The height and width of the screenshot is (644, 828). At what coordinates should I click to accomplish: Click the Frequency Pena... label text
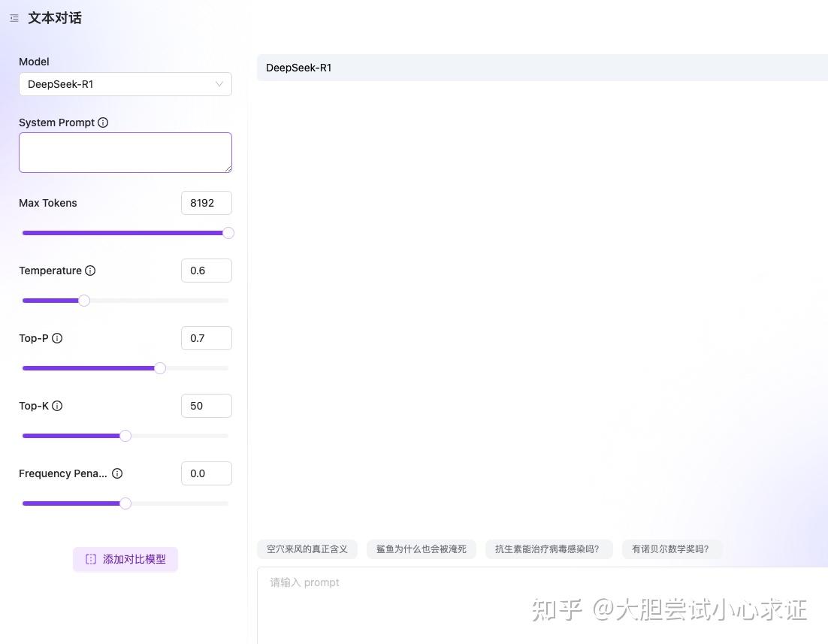click(63, 473)
